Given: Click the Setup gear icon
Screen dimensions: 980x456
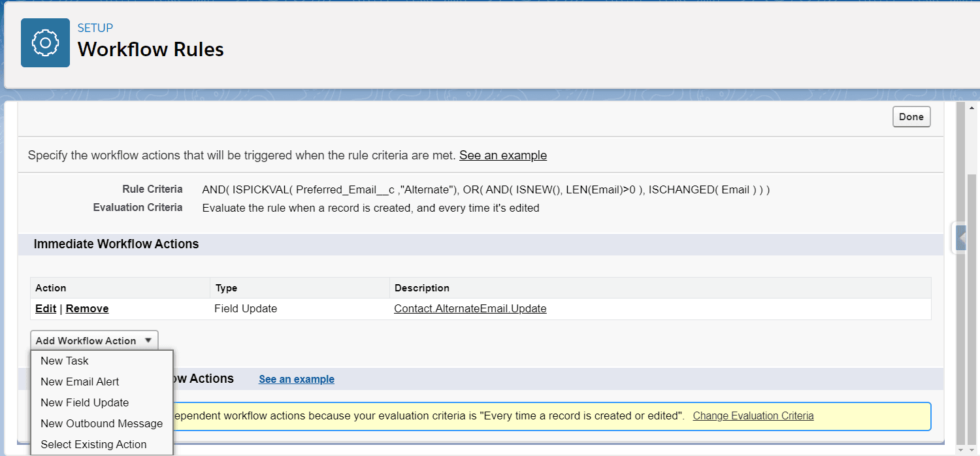Looking at the screenshot, I should tap(45, 43).
